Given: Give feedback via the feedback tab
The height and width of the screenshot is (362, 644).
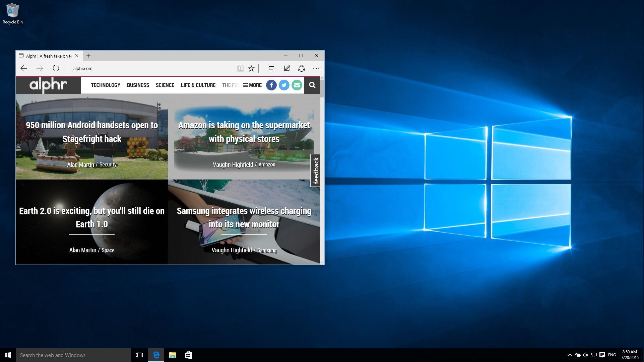Looking at the screenshot, I should [316, 171].
